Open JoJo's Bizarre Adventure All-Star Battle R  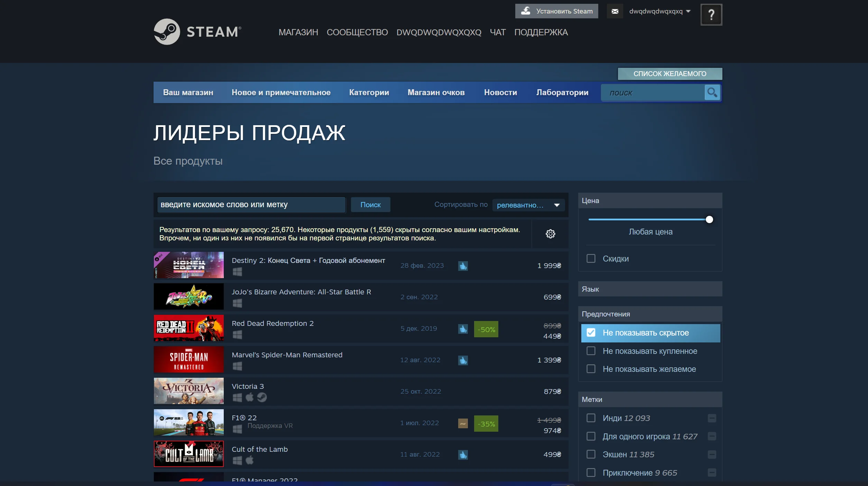(301, 292)
